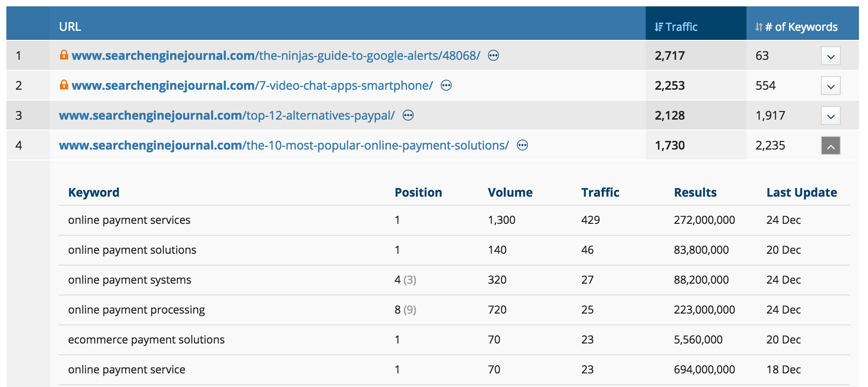This screenshot has width=868, height=387.
Task: Click the position value 8 (9)
Action: (405, 310)
